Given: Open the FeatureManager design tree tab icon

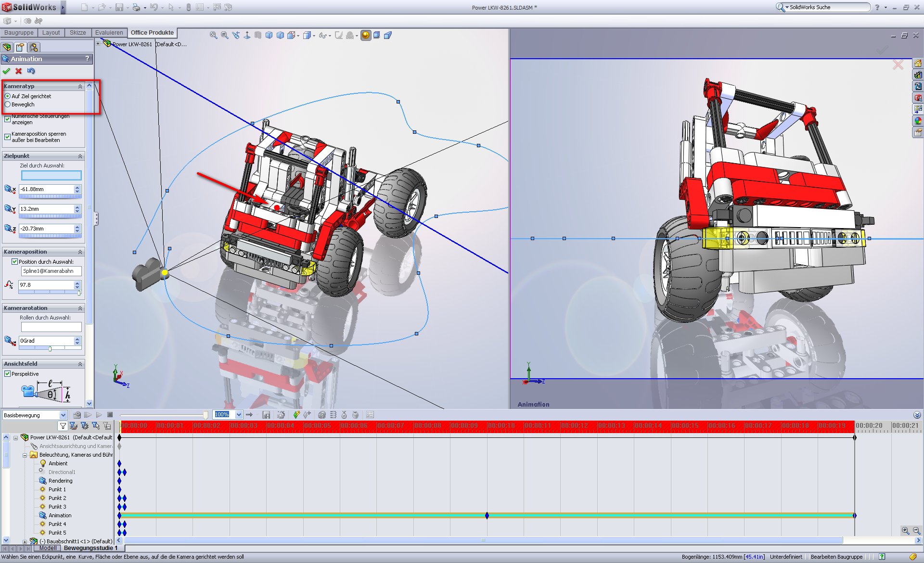Looking at the screenshot, I should click(7, 47).
